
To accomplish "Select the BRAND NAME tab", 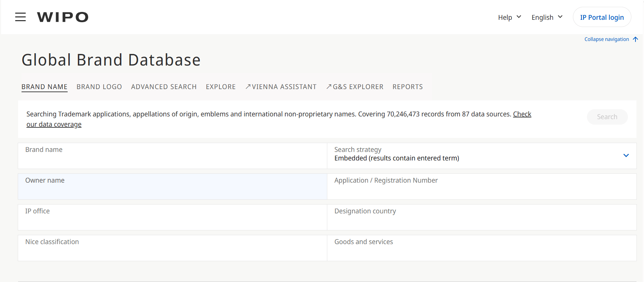I will pyautogui.click(x=44, y=87).
